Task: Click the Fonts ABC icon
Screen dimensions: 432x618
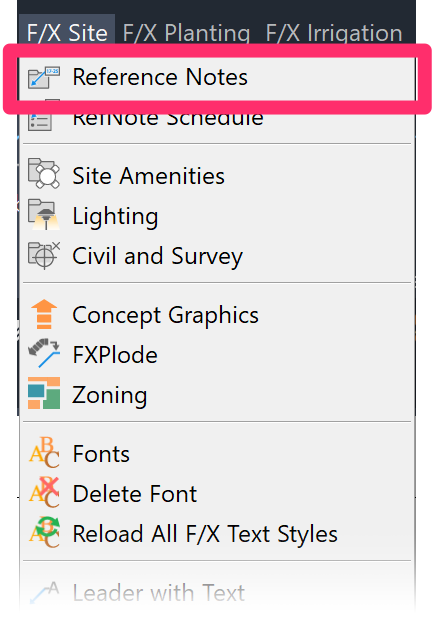Action: 44,452
